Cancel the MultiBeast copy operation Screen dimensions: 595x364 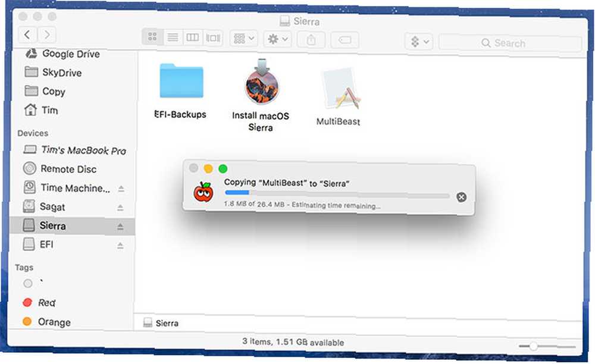(462, 197)
